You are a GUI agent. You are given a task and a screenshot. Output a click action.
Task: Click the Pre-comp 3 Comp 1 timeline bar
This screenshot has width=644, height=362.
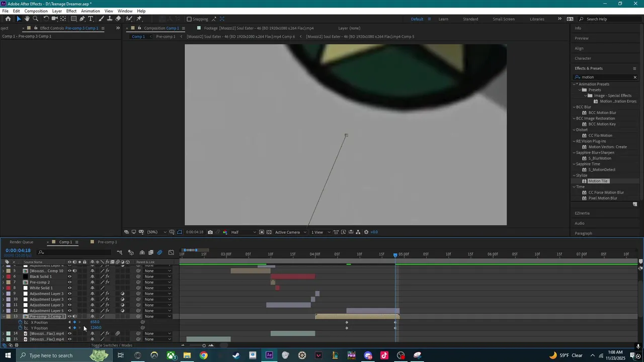pyautogui.click(x=357, y=316)
